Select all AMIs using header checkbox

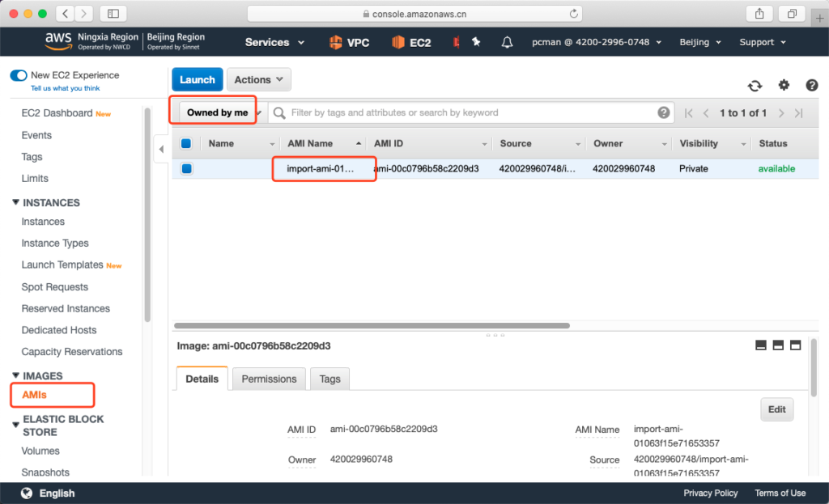pyautogui.click(x=186, y=143)
